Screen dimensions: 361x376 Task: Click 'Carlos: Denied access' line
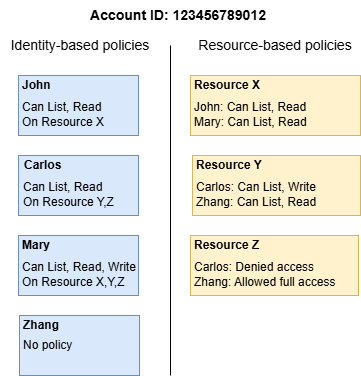tap(254, 267)
